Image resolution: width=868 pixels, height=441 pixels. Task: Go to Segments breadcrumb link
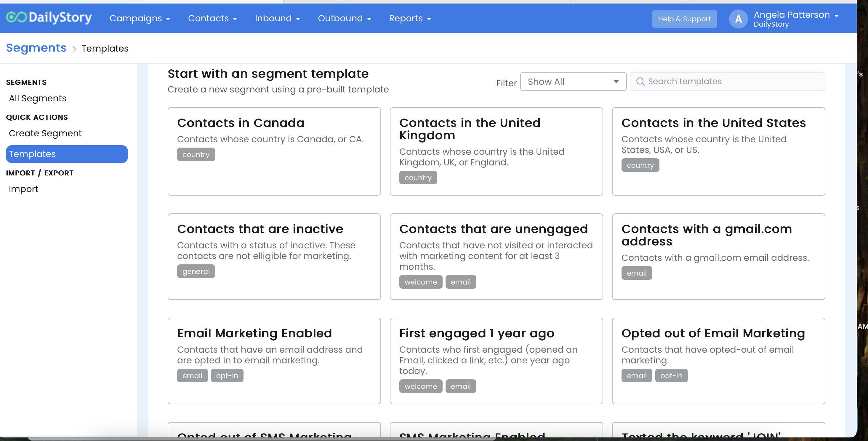click(x=36, y=48)
